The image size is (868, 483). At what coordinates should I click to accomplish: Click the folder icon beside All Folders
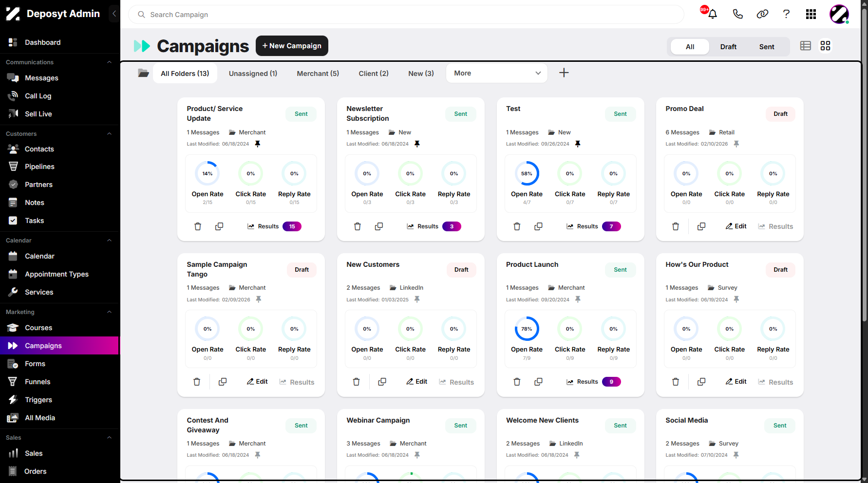[143, 73]
